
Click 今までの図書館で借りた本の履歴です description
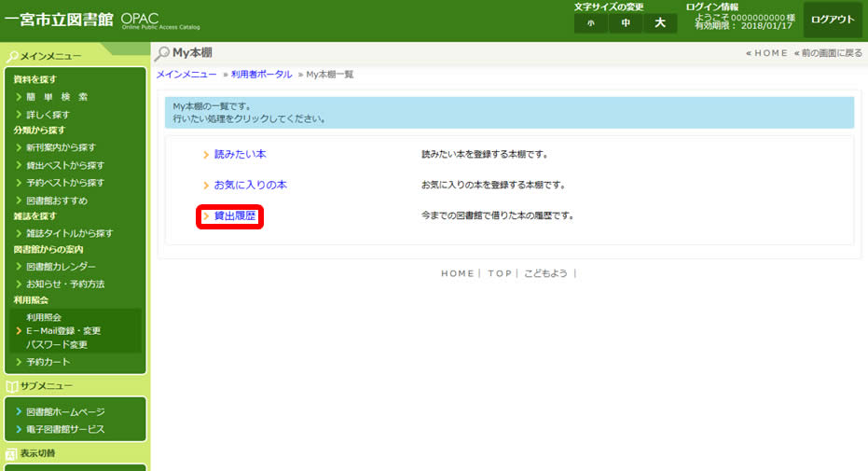click(x=498, y=215)
